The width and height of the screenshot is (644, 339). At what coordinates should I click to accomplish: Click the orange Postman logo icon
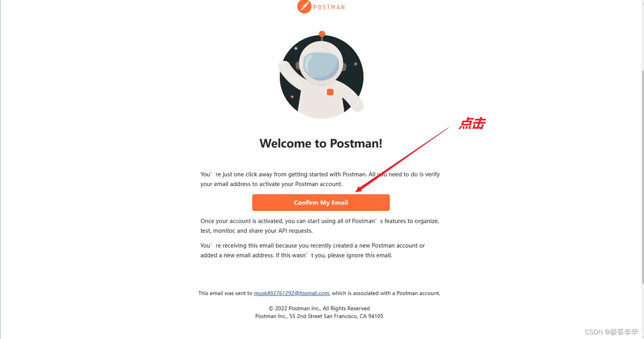click(x=304, y=6)
